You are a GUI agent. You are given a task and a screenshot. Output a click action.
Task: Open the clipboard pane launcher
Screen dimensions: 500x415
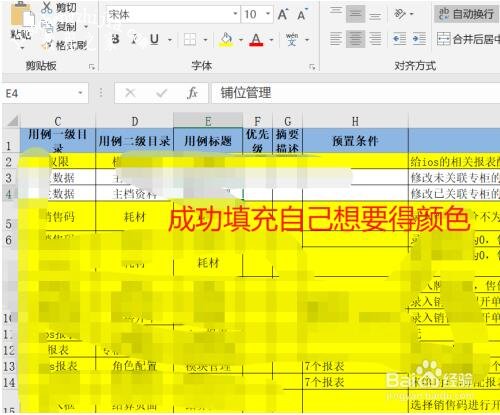click(x=92, y=67)
